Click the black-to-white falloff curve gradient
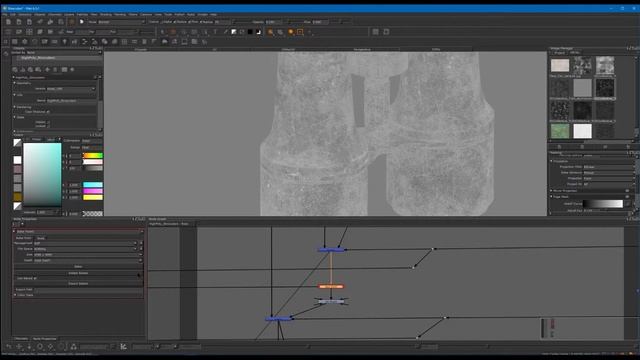This screenshot has height=360, width=640. 603,204
